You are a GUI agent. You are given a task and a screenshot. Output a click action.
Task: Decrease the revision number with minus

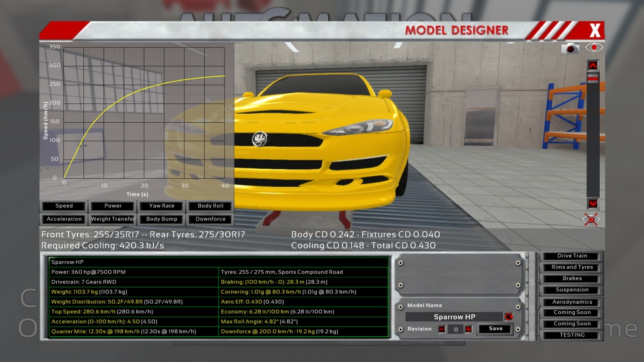(x=442, y=329)
